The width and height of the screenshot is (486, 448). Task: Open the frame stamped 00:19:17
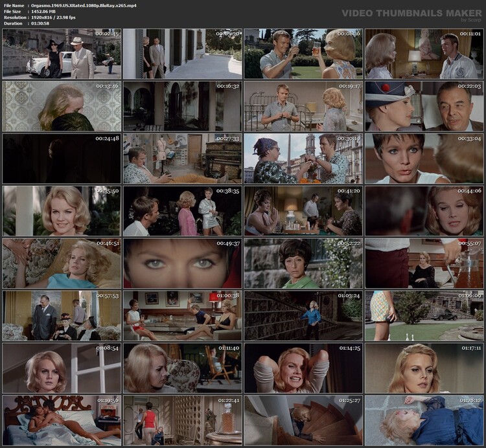coord(303,106)
